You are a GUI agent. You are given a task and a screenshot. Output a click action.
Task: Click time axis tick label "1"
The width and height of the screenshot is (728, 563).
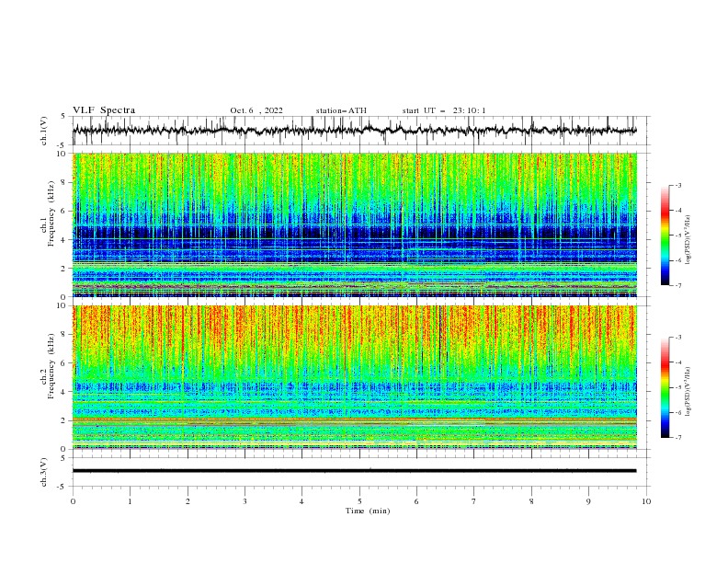tap(130, 501)
